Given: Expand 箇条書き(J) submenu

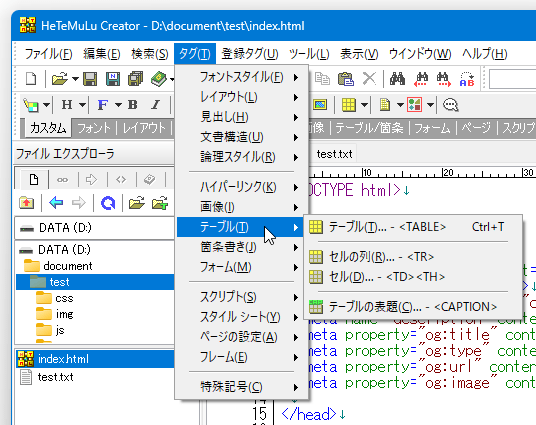Looking at the screenshot, I should 241,247.
